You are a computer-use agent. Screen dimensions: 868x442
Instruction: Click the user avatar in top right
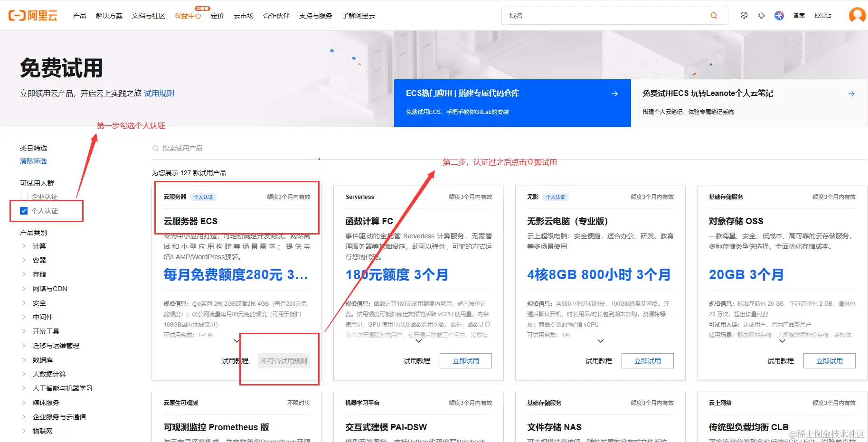[857, 15]
